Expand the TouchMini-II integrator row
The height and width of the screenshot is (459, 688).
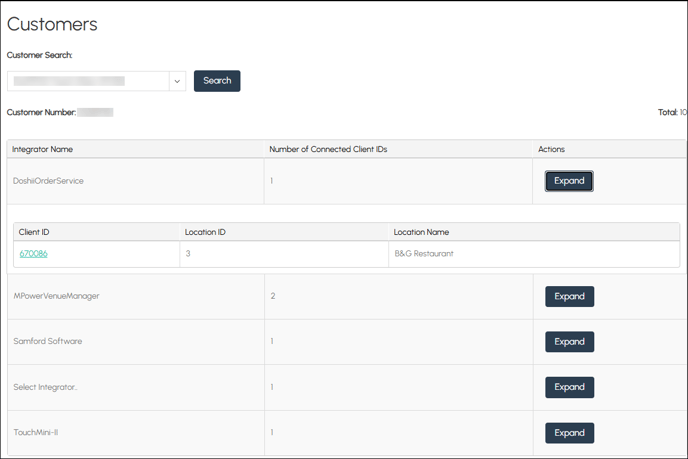coord(569,433)
